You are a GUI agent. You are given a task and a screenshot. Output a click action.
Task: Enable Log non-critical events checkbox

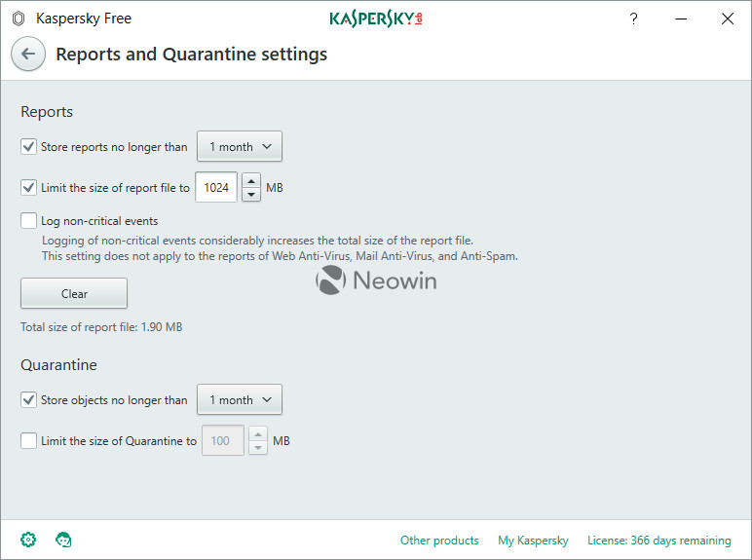tap(29, 220)
